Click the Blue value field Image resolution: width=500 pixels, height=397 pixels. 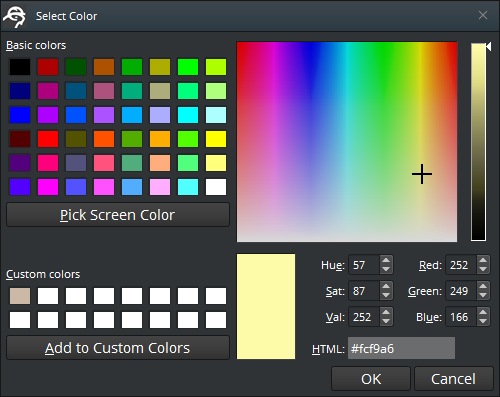pos(461,317)
